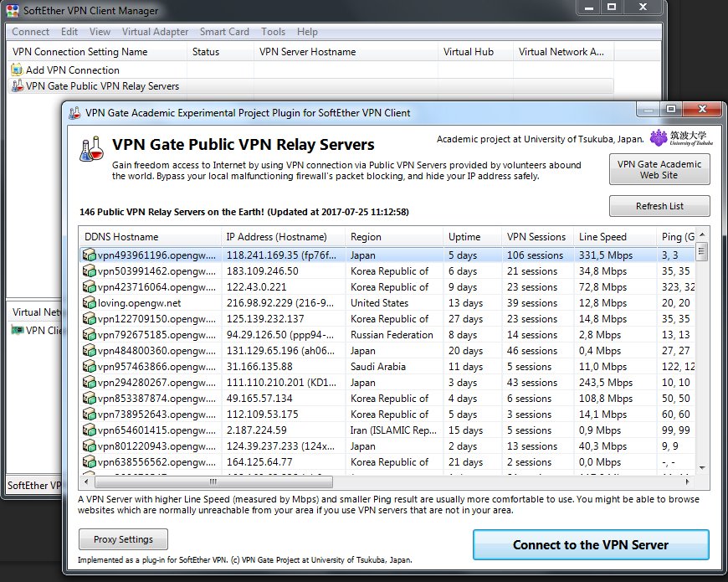This screenshot has height=582, width=728.
Task: Select the IP address 183.109.246.50
Action: tap(262, 271)
